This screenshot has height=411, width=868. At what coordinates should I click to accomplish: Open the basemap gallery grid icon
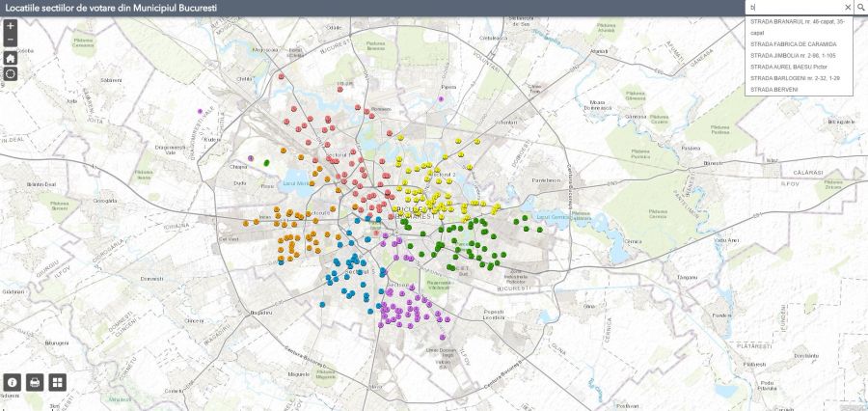tap(58, 382)
